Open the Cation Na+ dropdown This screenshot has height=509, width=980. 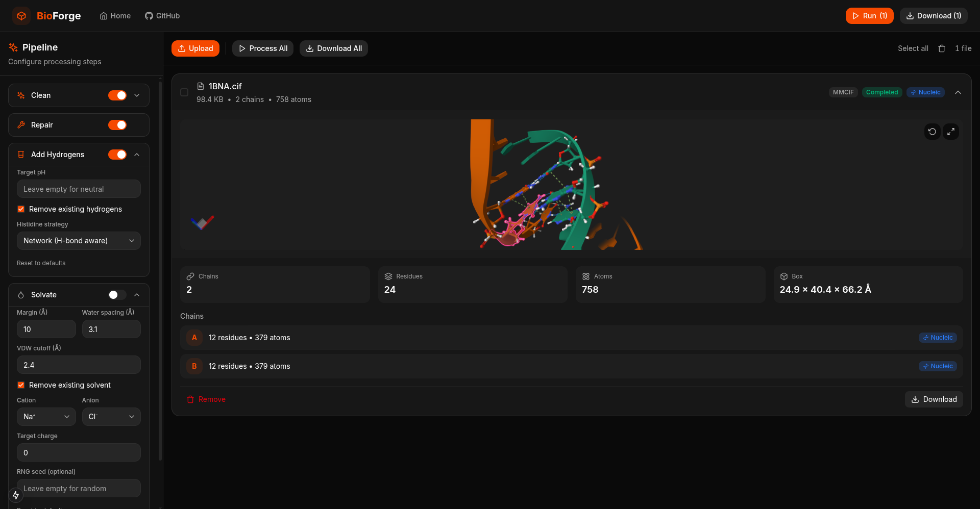tap(46, 417)
